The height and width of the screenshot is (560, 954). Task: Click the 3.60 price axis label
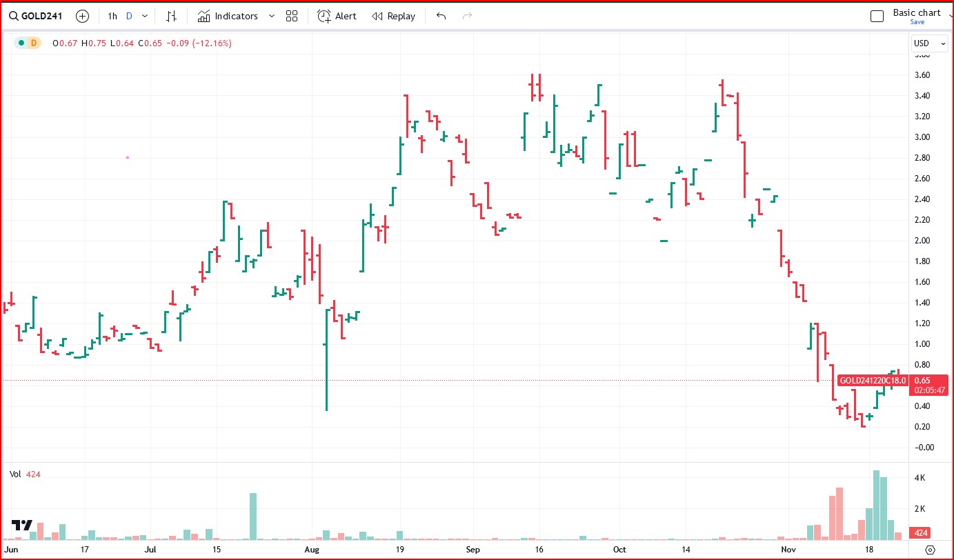pos(922,75)
